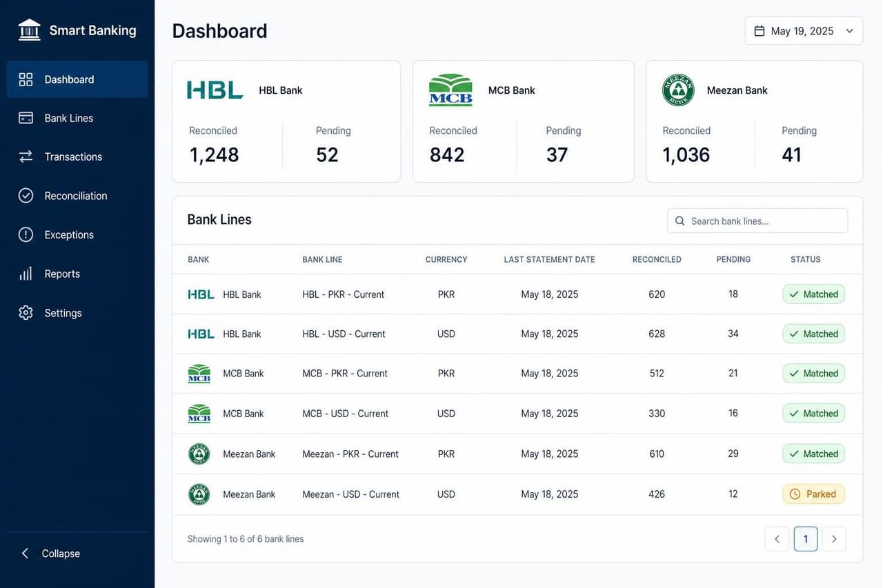Sort by the Currency column header
This screenshot has width=883, height=588.
(x=446, y=260)
